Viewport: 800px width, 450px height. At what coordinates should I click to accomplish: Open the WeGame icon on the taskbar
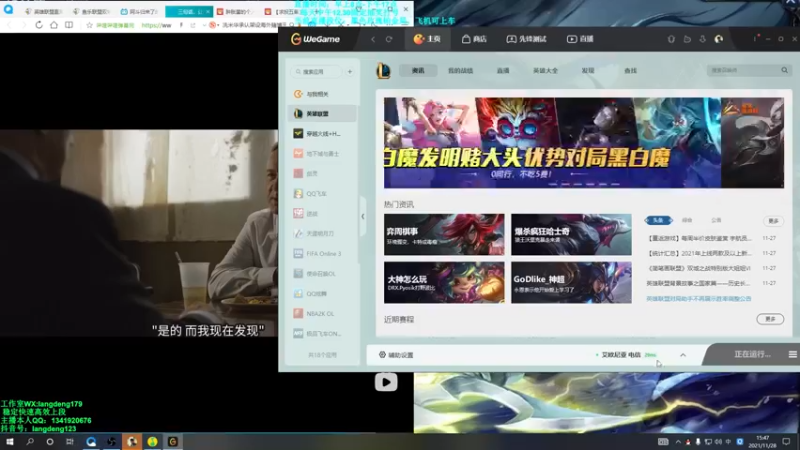click(172, 441)
